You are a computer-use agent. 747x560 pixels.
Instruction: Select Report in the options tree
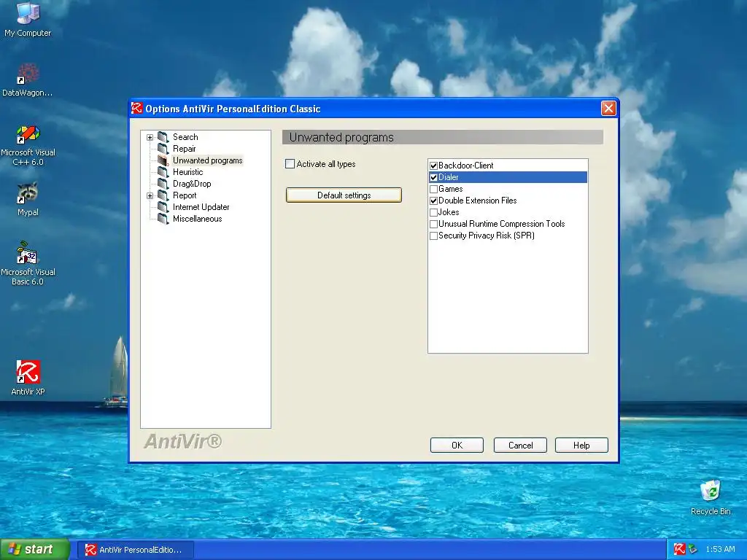click(185, 195)
